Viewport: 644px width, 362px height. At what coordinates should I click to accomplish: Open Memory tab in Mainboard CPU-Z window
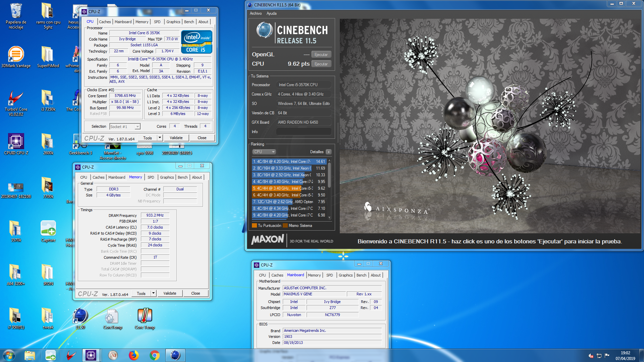314,275
